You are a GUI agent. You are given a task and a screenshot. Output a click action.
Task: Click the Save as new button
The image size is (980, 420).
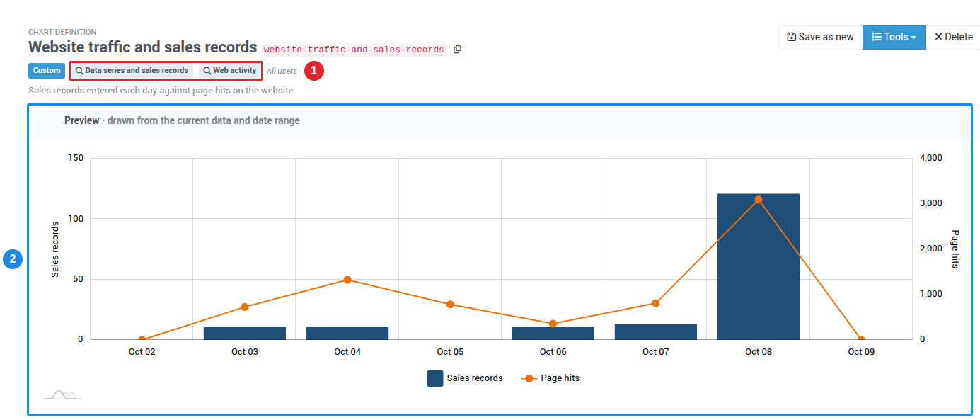(820, 37)
